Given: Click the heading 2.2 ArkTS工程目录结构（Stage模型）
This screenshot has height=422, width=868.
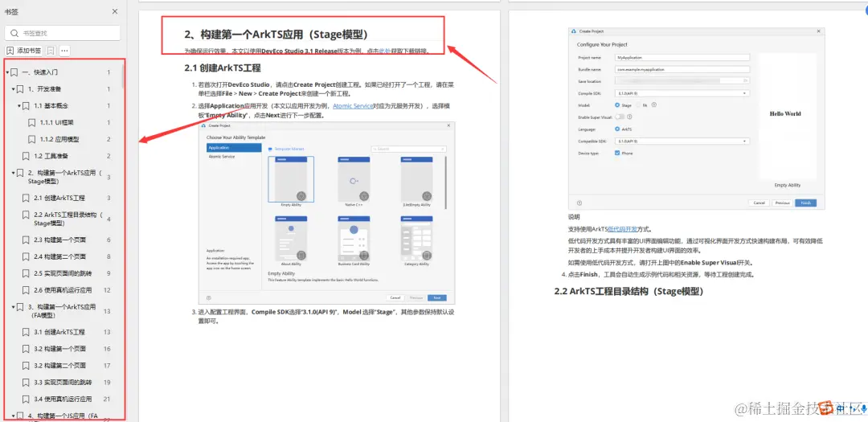Looking at the screenshot, I should point(628,291).
